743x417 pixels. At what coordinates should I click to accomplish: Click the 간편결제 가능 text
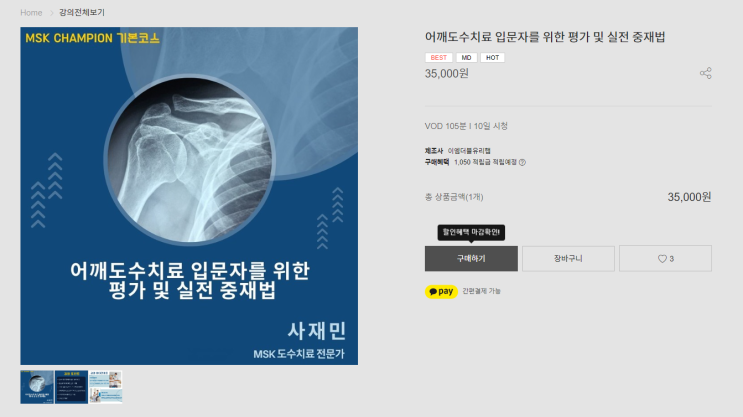click(x=481, y=291)
